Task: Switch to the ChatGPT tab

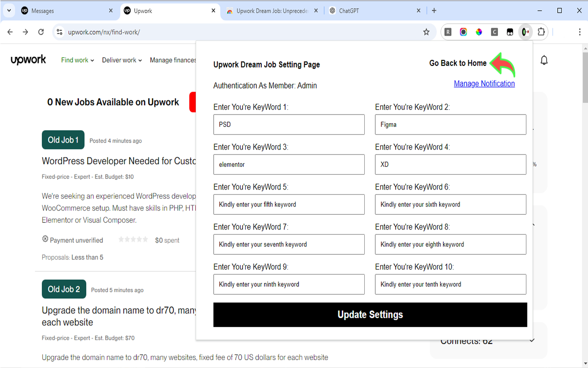Action: 375,11
